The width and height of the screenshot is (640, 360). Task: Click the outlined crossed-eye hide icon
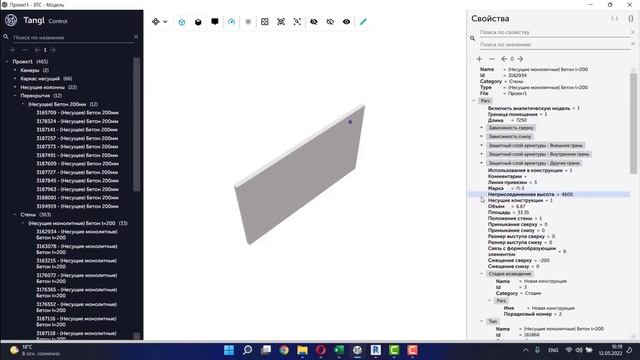(330, 22)
